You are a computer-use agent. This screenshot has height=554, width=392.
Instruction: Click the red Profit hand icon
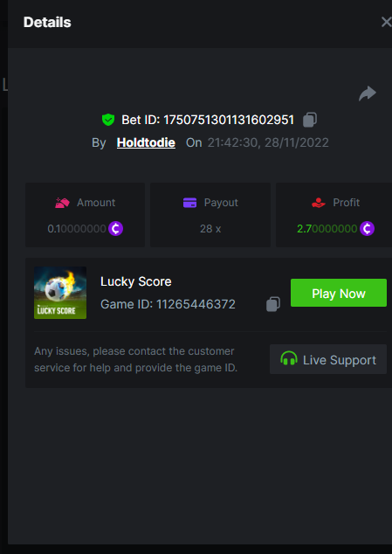pos(318,203)
